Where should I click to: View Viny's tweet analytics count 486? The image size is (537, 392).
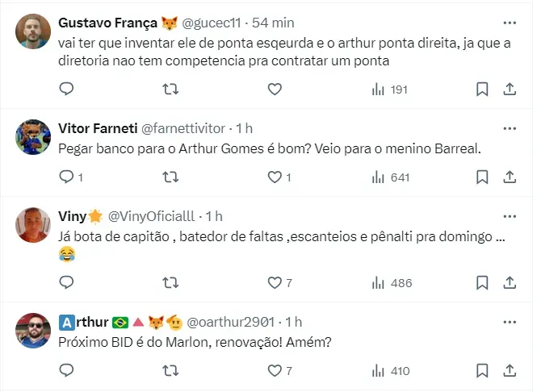[x=392, y=283]
